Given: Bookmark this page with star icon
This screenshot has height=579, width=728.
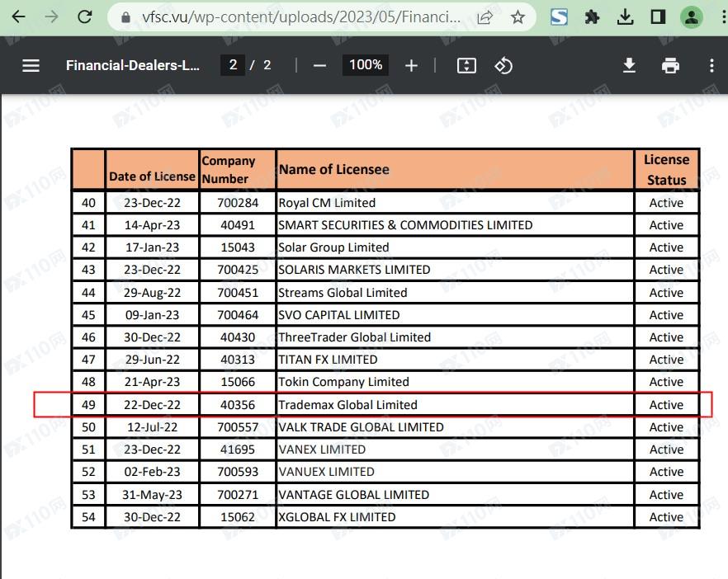Looking at the screenshot, I should click(518, 16).
